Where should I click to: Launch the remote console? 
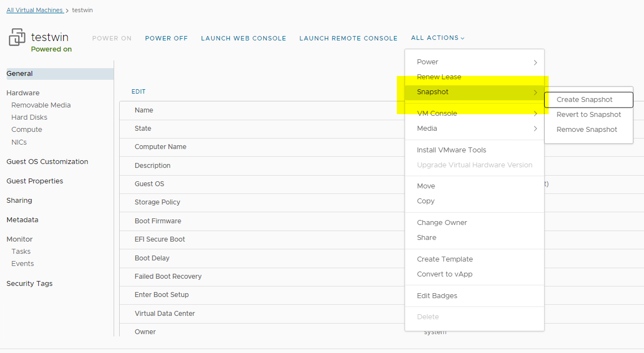tap(348, 38)
